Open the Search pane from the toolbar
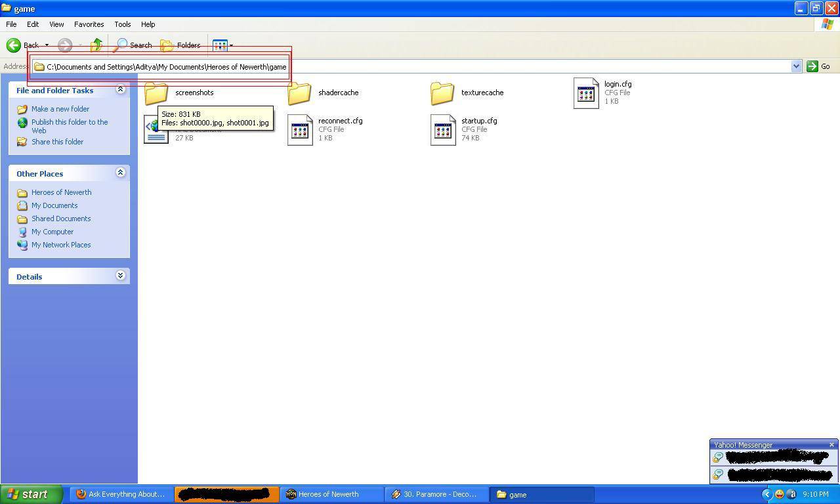This screenshot has height=504, width=840. click(133, 45)
